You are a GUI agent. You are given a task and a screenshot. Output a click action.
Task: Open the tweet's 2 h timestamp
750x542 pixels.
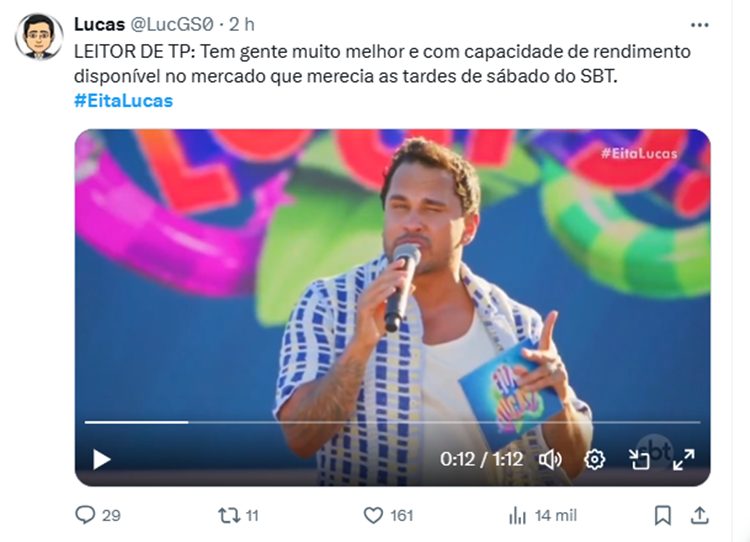[242, 24]
